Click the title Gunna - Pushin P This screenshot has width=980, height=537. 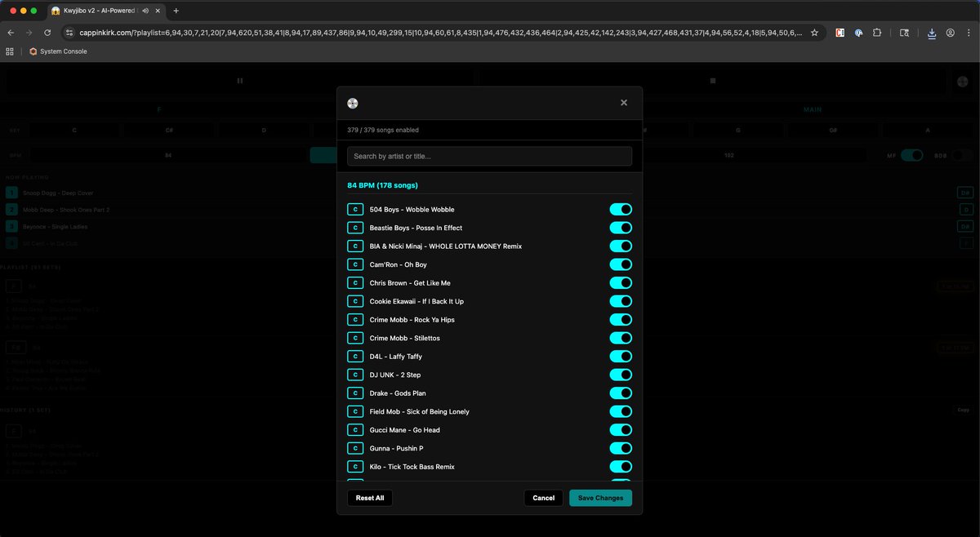397,448
